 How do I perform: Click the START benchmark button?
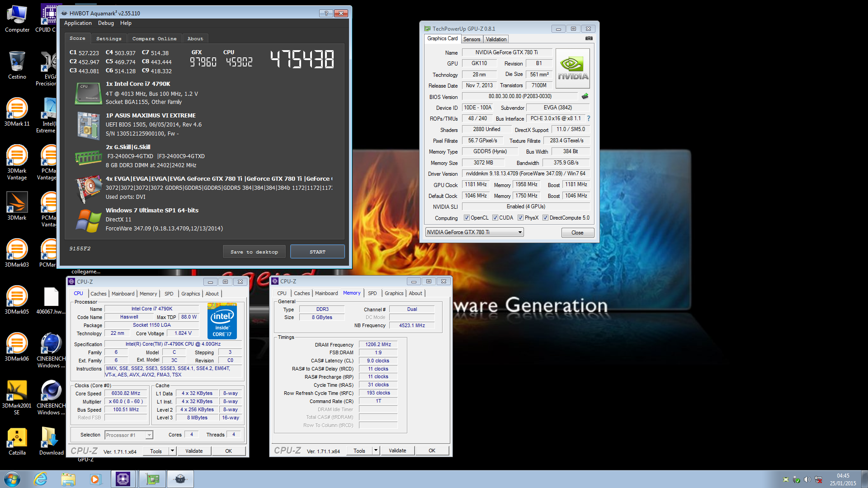[317, 252]
